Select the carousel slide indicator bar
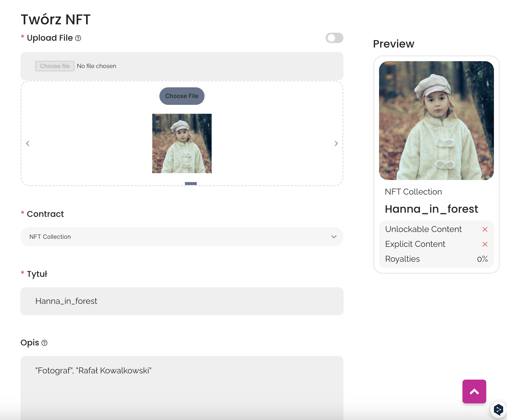The height and width of the screenshot is (420, 507). click(191, 184)
